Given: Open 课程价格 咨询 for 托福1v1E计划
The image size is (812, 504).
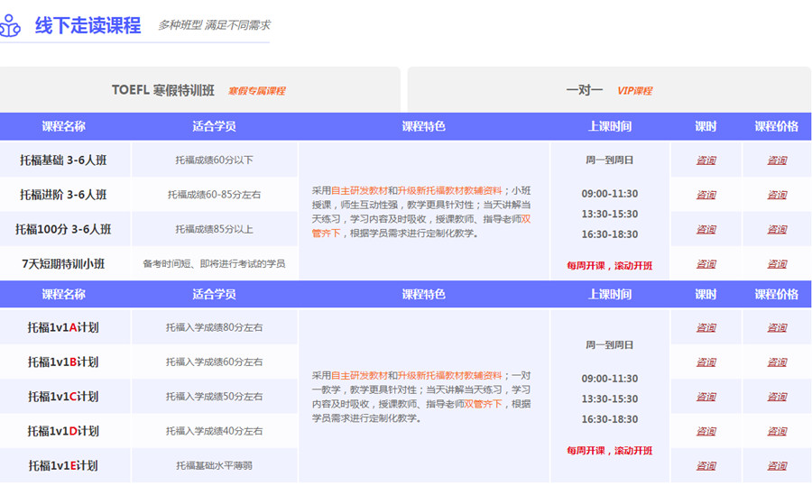Looking at the screenshot, I should point(777,466).
